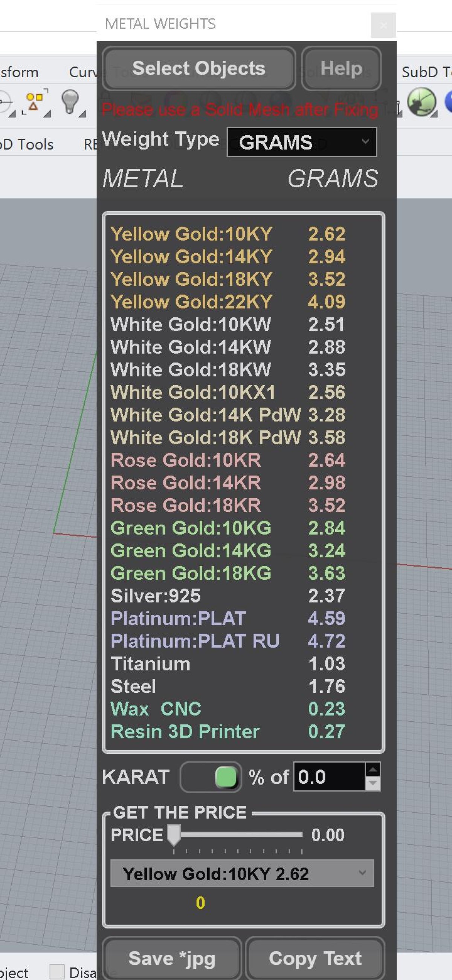Open the Transform toolbar tab
Viewport: 452px width, 980px height.
19,72
